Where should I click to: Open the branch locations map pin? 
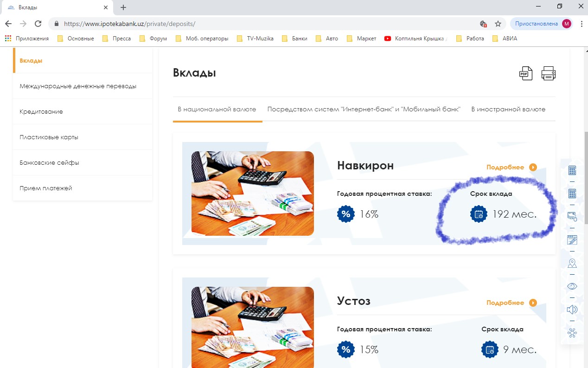[572, 263]
